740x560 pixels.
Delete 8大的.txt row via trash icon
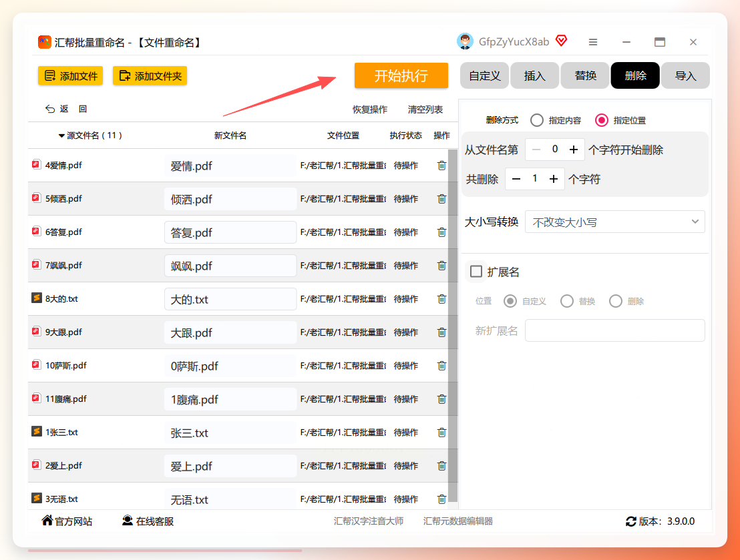[x=441, y=299]
